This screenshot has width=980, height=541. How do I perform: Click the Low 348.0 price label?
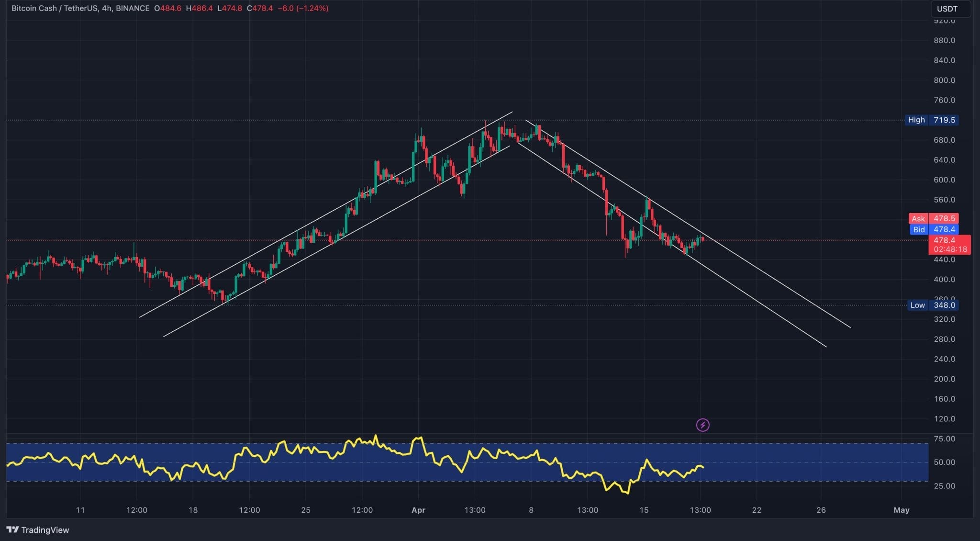[x=933, y=305]
